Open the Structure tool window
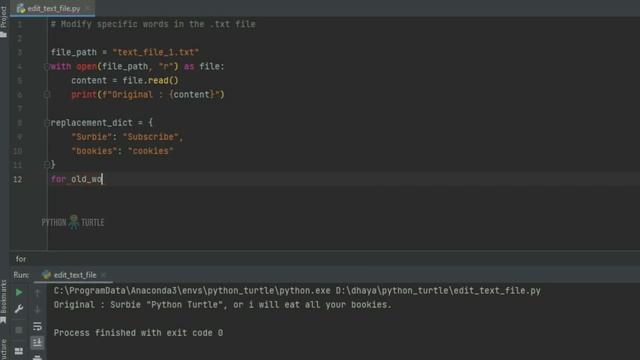640x360 pixels. click(4, 349)
